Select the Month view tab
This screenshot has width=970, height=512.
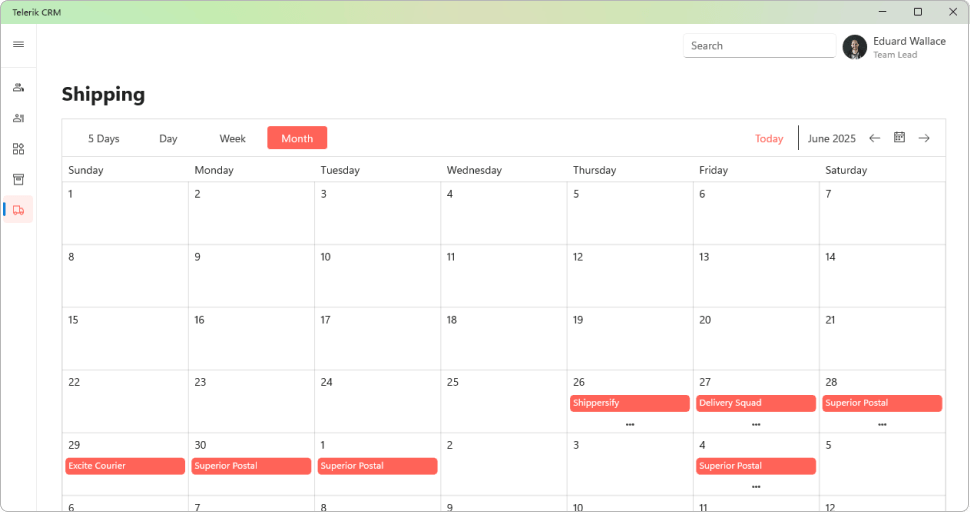tap(297, 138)
